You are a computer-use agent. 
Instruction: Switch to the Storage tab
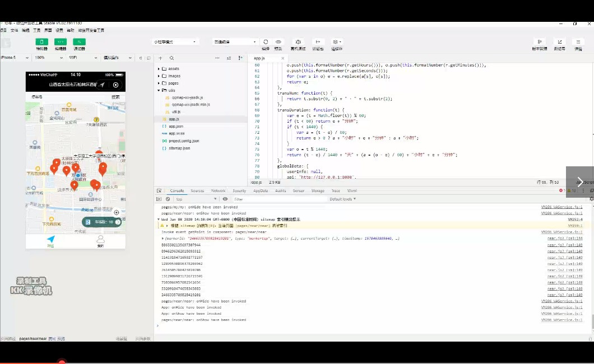318,191
